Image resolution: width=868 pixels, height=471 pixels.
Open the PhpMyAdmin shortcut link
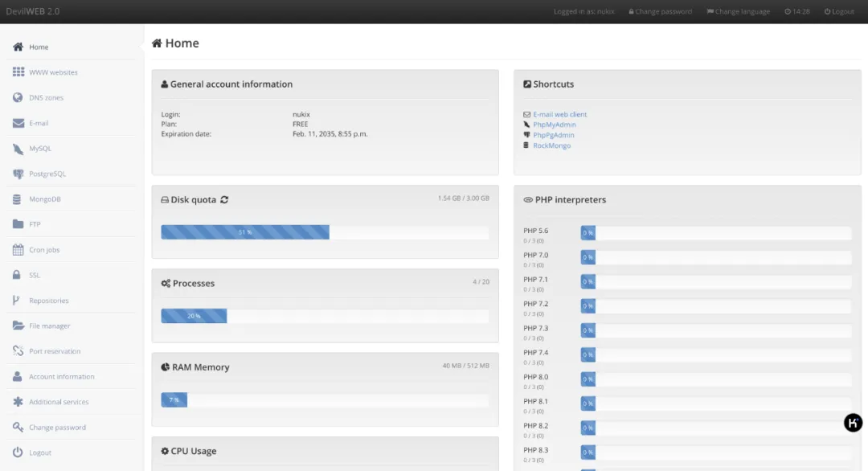coord(554,125)
